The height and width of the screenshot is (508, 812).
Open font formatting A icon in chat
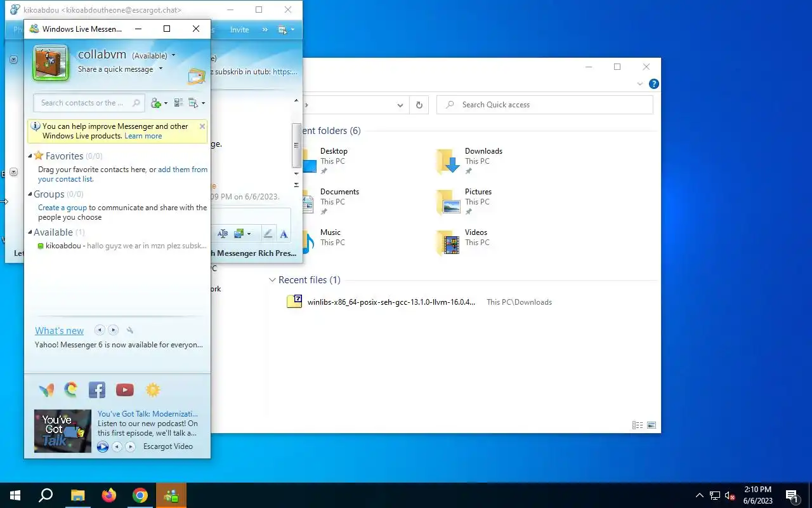click(284, 234)
